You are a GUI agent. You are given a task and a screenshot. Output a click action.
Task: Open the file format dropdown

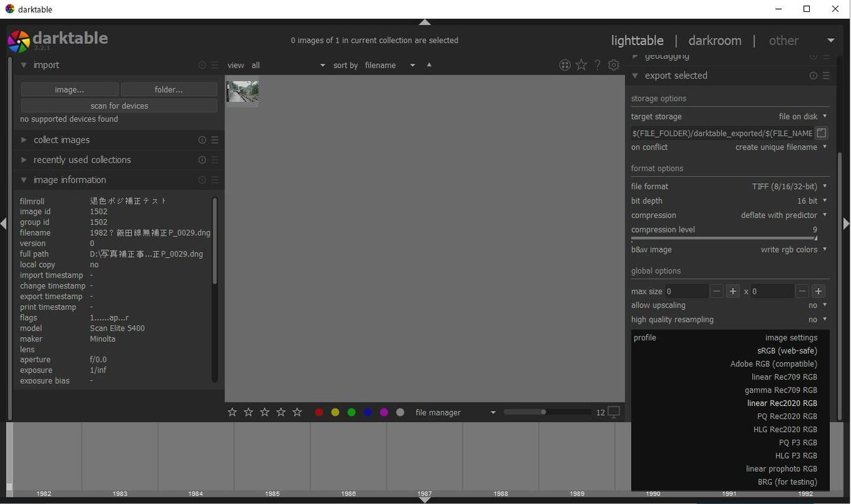789,187
